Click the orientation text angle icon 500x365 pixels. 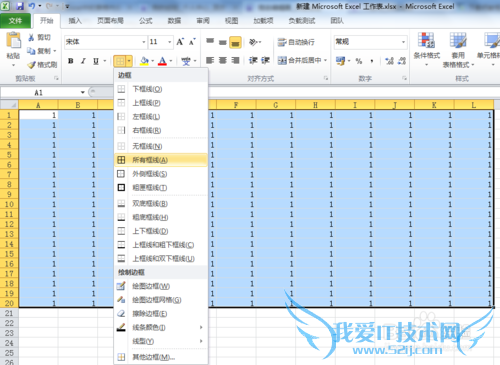(x=253, y=42)
